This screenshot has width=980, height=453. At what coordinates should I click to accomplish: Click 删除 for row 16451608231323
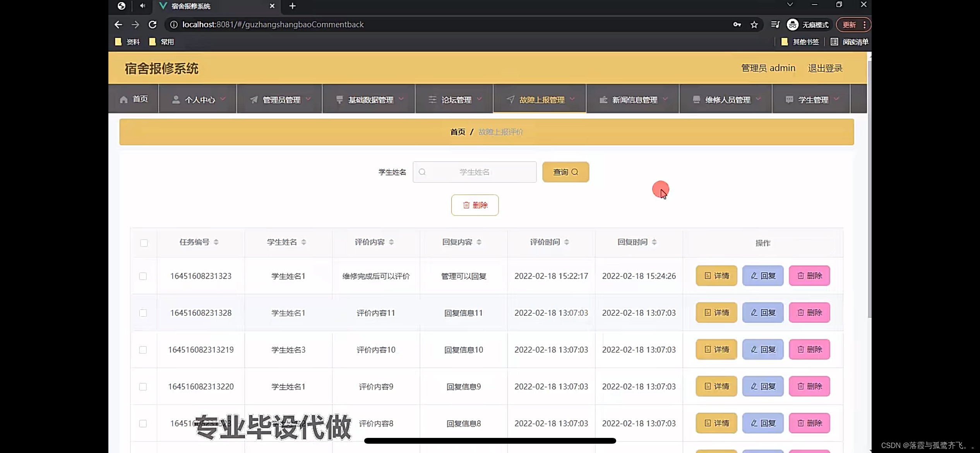[x=809, y=276]
